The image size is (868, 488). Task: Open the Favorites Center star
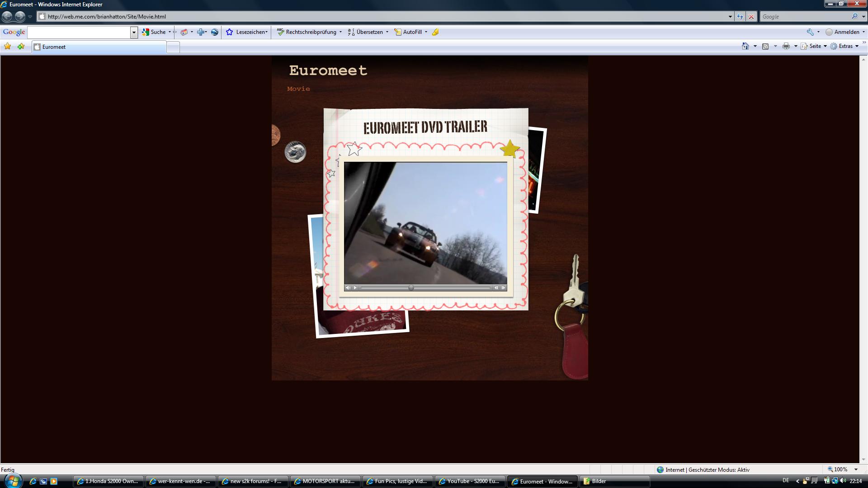pyautogui.click(x=8, y=46)
